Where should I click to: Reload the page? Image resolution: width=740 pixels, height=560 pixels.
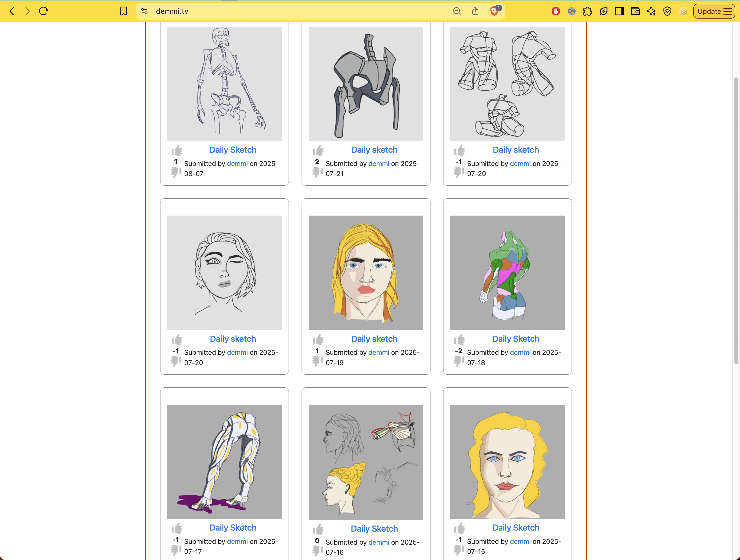(43, 11)
